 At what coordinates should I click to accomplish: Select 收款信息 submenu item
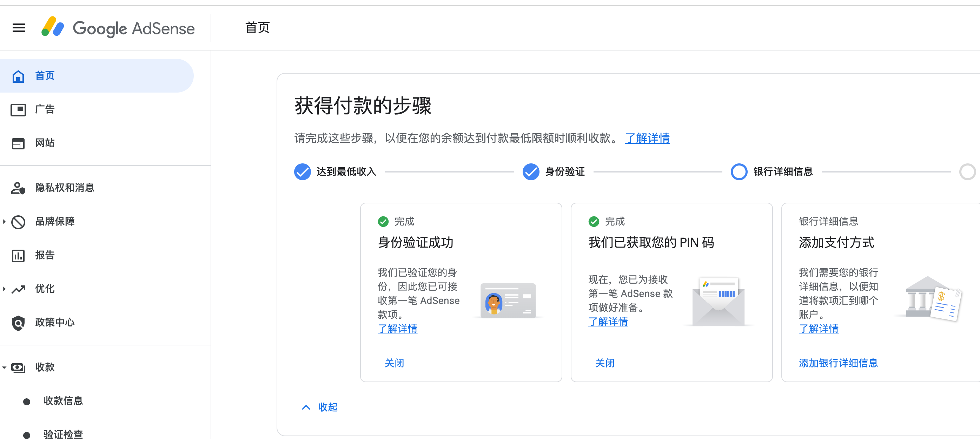63,401
